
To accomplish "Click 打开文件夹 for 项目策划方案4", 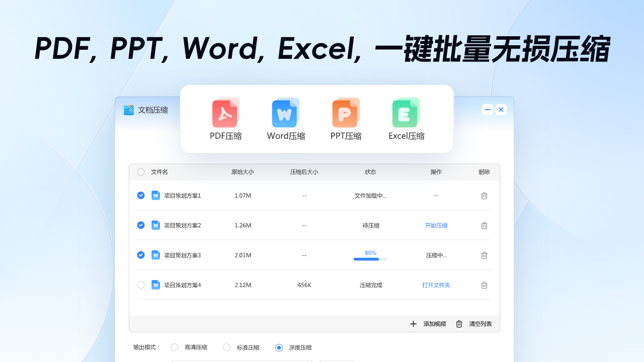I will (436, 285).
